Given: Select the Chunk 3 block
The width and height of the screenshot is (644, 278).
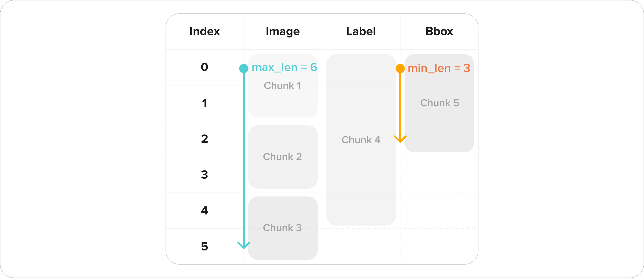Looking at the screenshot, I should (x=283, y=228).
